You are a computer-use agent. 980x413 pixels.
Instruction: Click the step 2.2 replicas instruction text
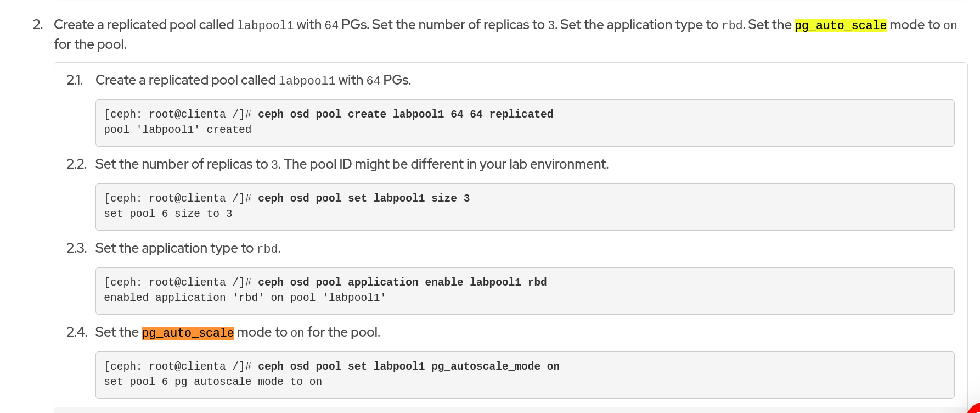coord(351,164)
